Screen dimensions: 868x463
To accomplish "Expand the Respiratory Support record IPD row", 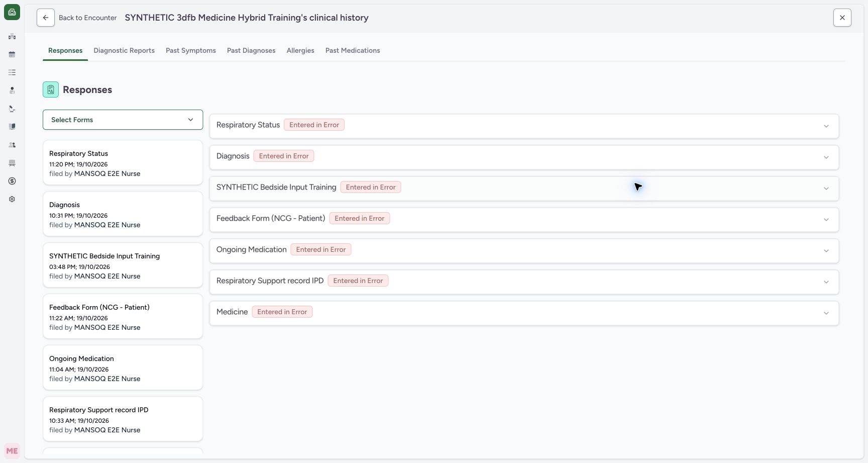I will click(524, 282).
